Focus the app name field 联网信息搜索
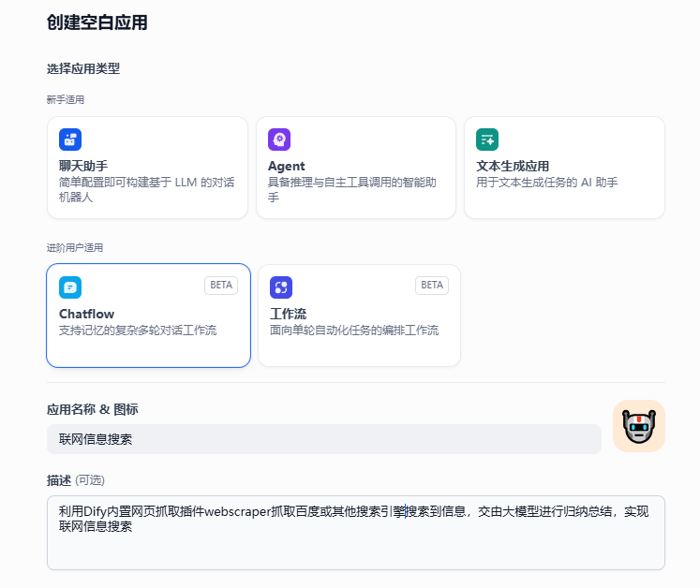Screen dimensions: 700x588 [x=324, y=439]
